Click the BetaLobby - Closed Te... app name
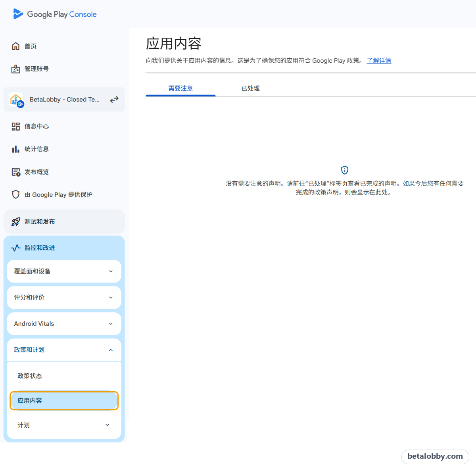This screenshot has height=471, width=476. [65, 100]
